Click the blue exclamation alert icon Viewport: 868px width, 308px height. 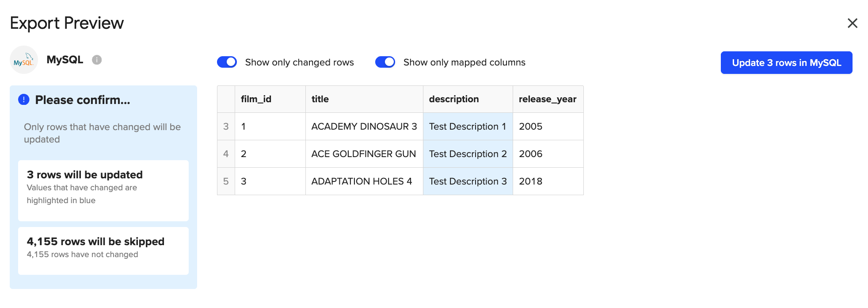(x=24, y=100)
